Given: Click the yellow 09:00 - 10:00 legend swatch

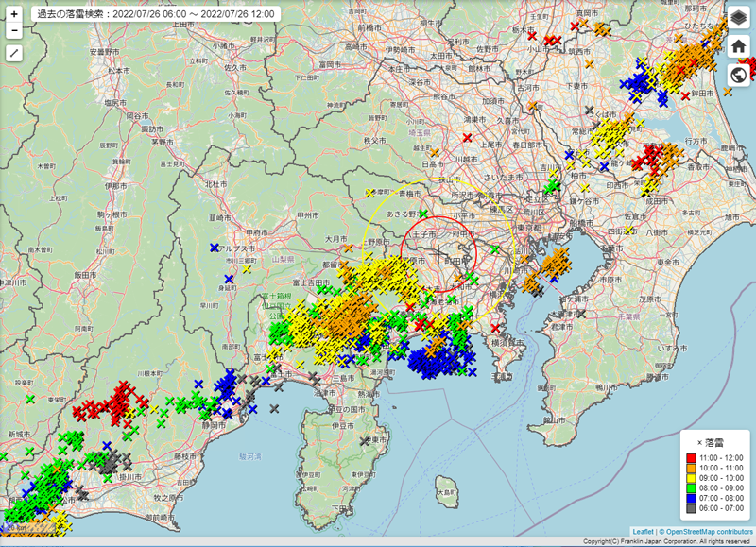Looking at the screenshot, I should (x=691, y=478).
